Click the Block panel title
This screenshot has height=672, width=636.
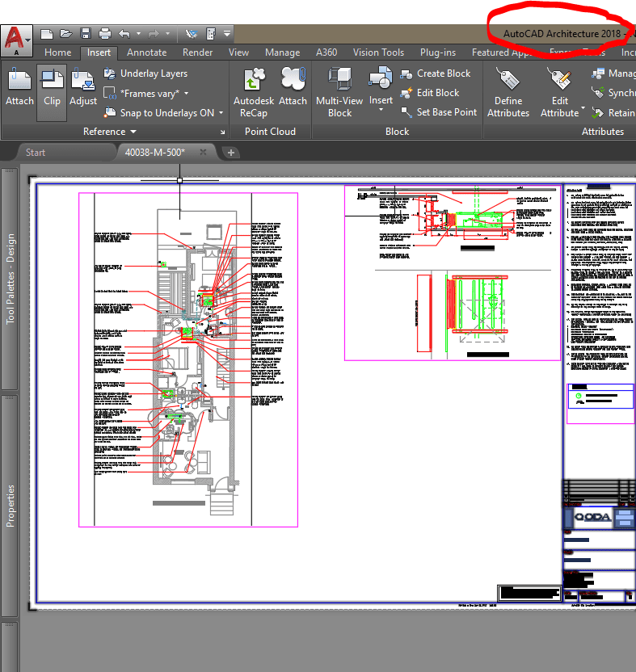tap(397, 132)
